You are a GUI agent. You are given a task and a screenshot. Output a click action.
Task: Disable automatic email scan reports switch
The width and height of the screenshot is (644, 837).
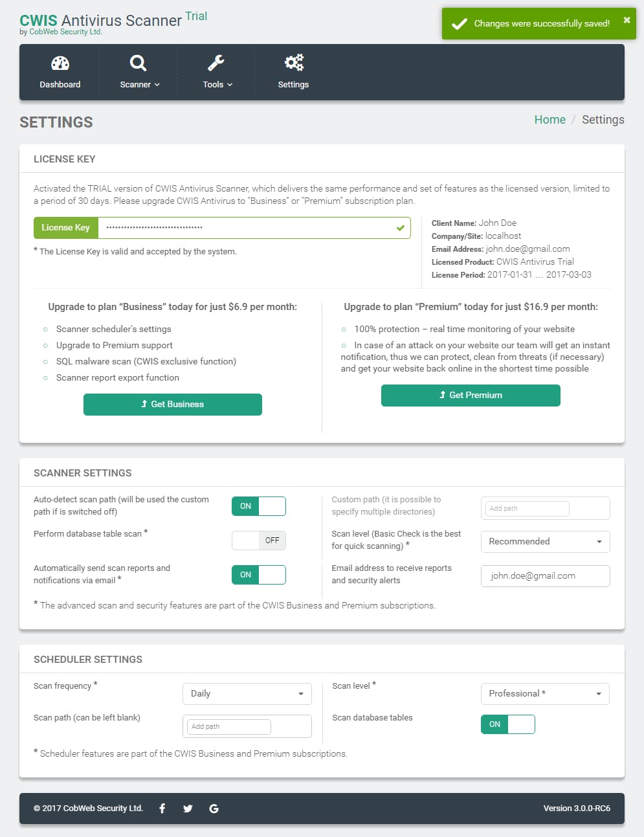(259, 575)
